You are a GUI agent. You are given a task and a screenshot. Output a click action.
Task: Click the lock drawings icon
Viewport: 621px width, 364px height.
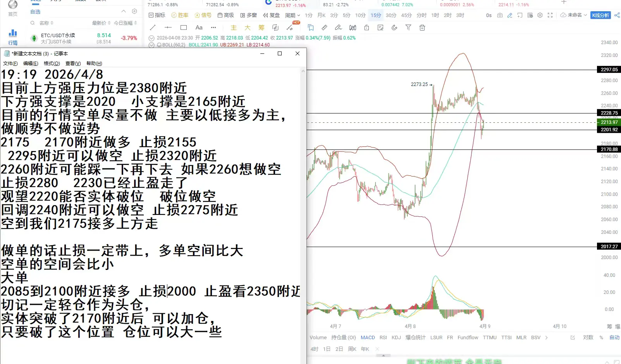coord(366,27)
